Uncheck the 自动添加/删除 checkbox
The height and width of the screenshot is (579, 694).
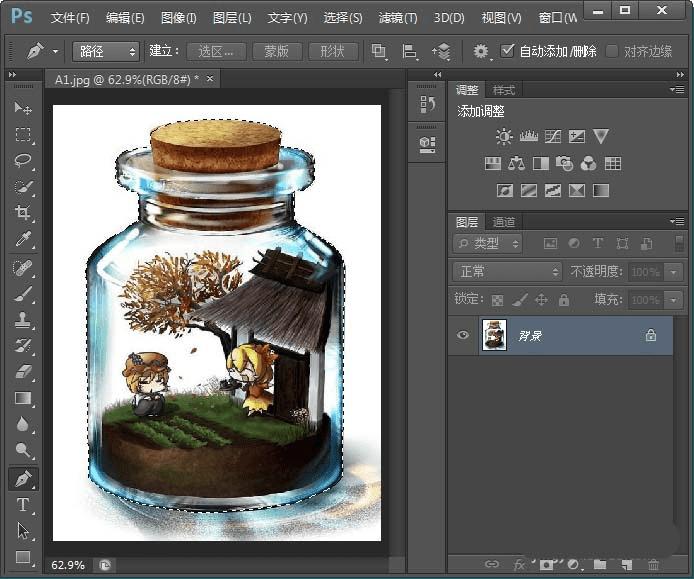(508, 50)
